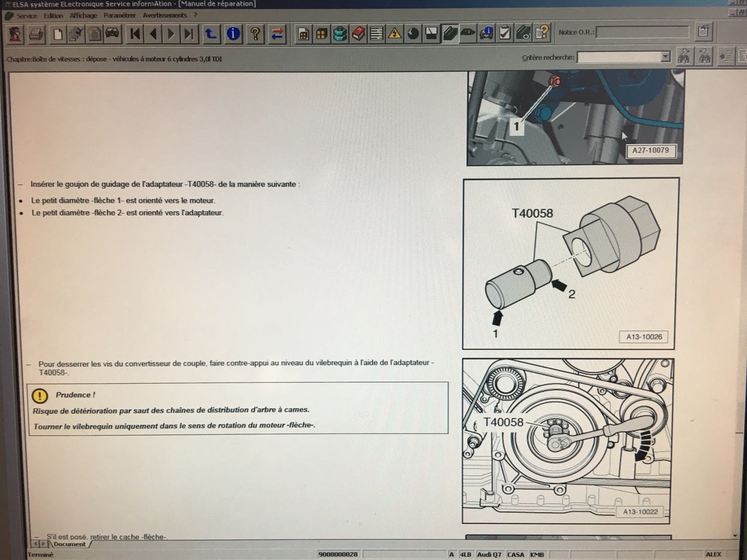Viewport: 747px width, 560px height.
Task: Open the Affichage menu
Action: pyautogui.click(x=83, y=15)
